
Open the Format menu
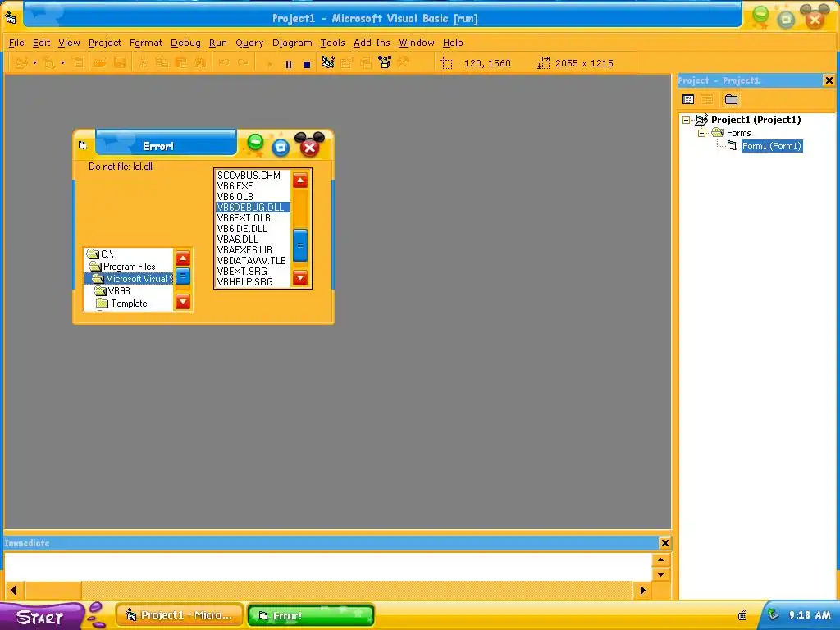pyautogui.click(x=146, y=43)
